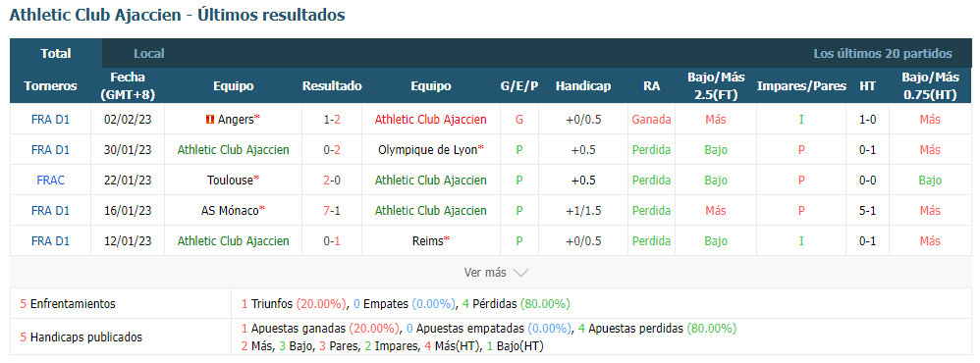Open the 7-1 match result
The image size is (980, 363).
click(x=332, y=211)
